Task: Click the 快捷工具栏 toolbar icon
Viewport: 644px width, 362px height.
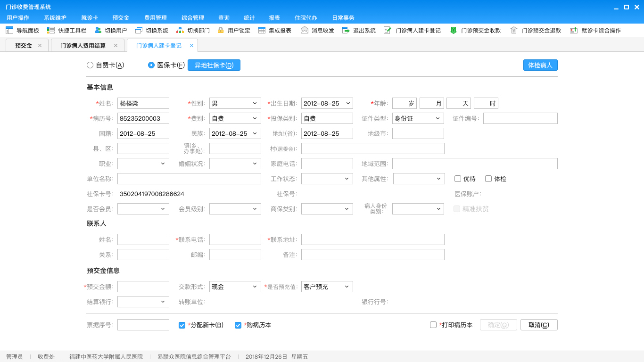Action: tap(51, 30)
